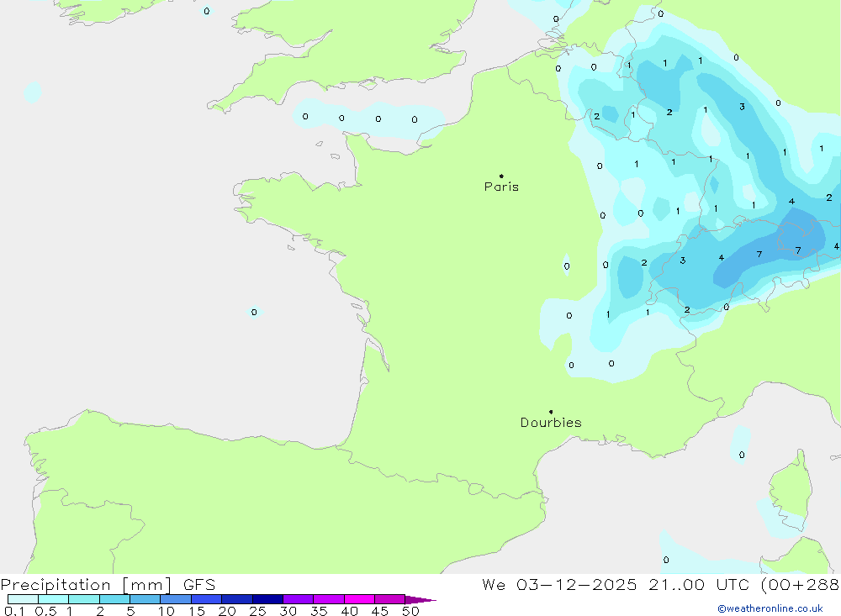
Task: Pick the 15–20 mm legend swatch
Action: click(x=207, y=599)
